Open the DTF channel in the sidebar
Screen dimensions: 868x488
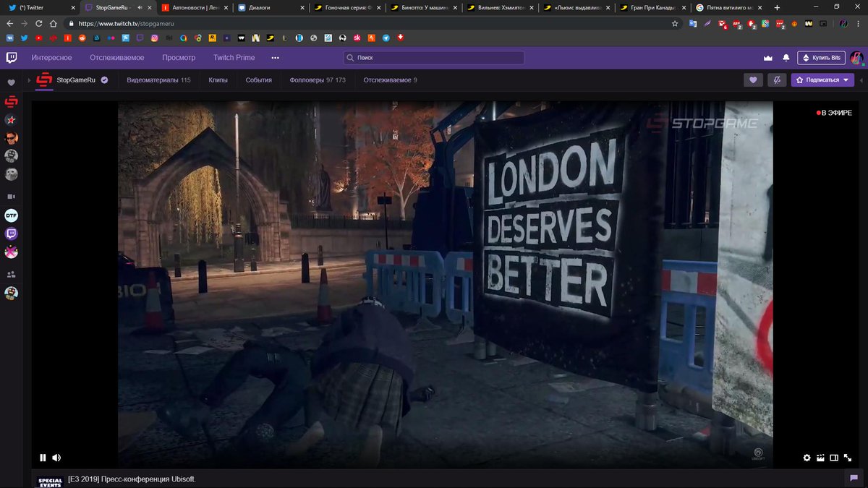[11, 215]
